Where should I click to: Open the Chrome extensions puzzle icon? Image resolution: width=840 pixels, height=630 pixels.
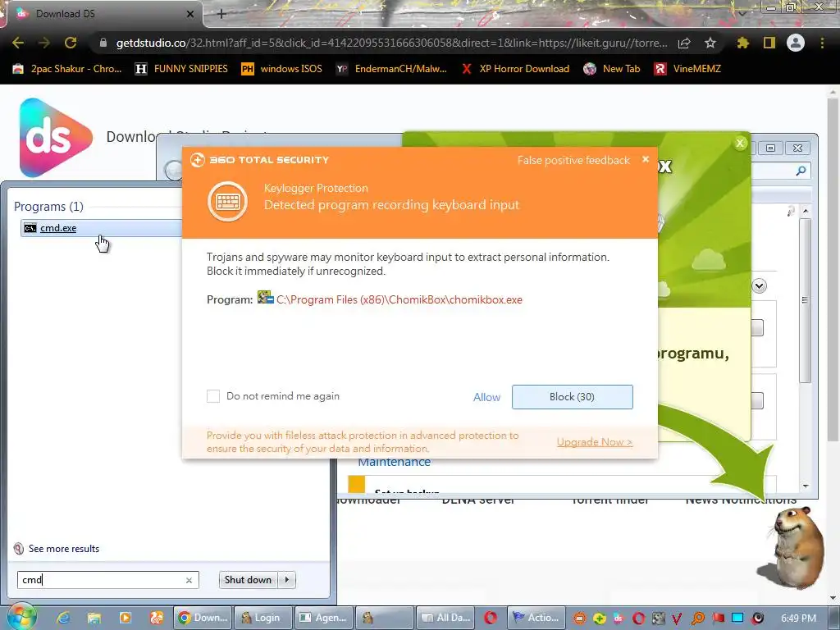click(x=742, y=43)
